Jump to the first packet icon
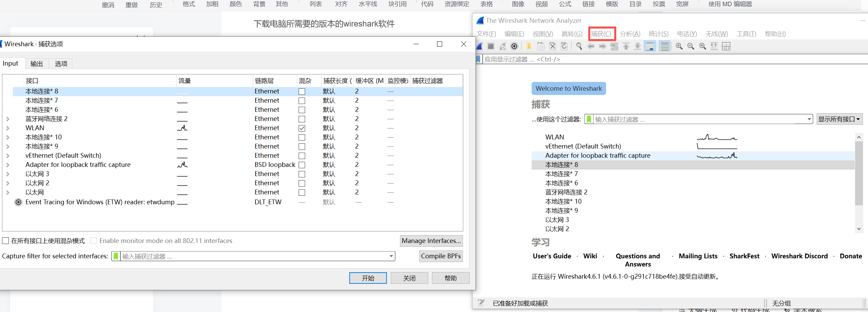The width and height of the screenshot is (868, 312). tap(626, 46)
